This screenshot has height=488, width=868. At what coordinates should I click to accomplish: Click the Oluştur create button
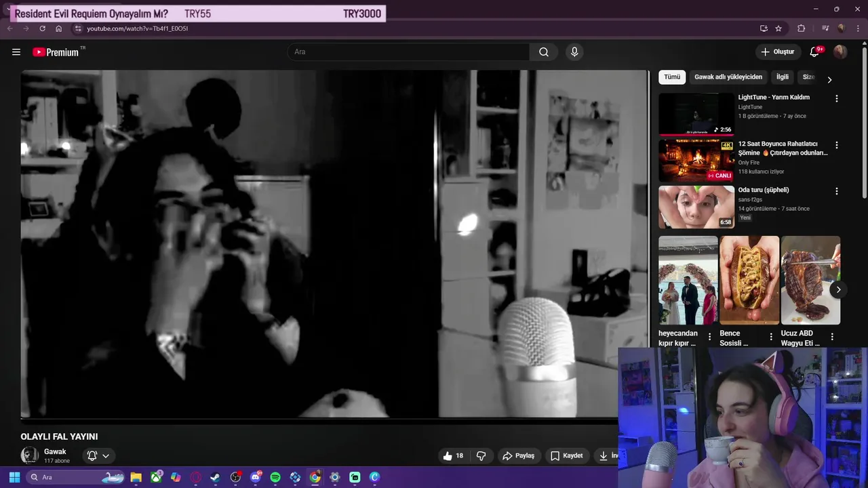777,52
